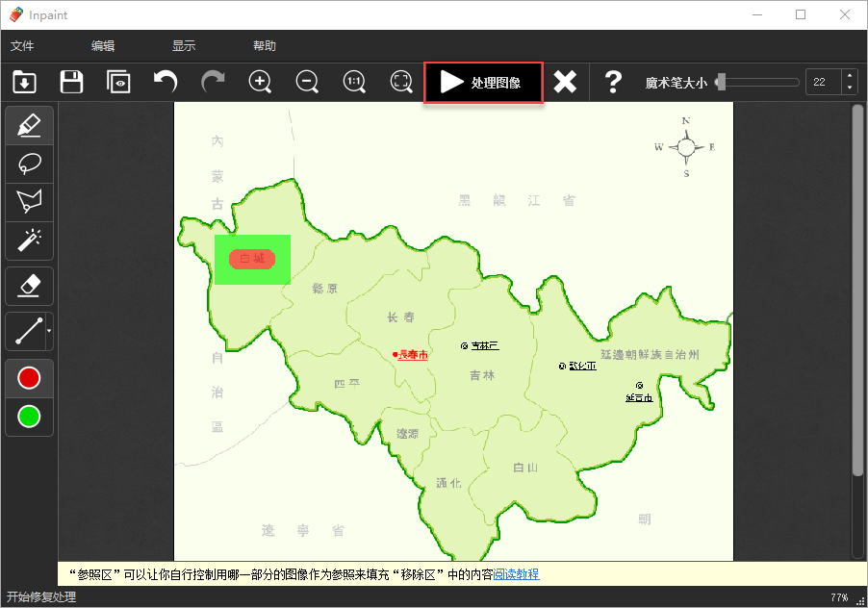
Task: Open the 阅读教程 tutorial link
Action: click(x=516, y=574)
